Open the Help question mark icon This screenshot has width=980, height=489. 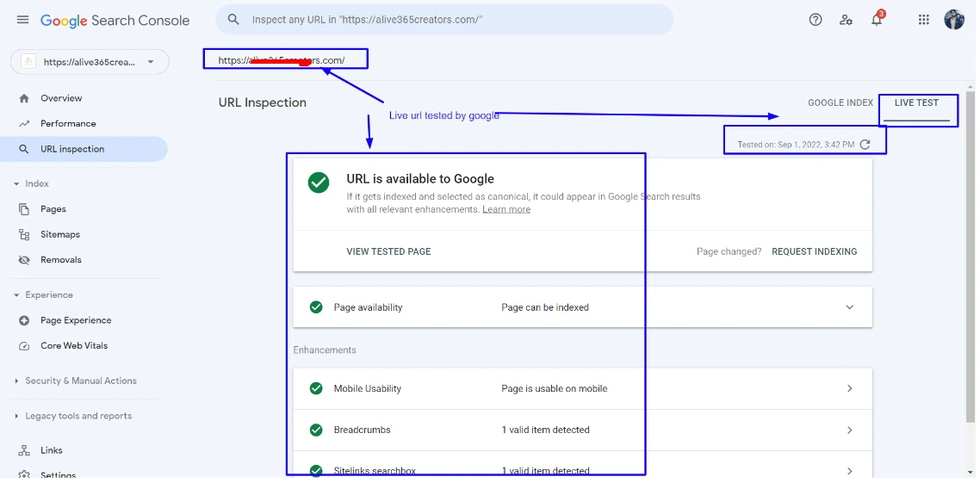click(815, 20)
